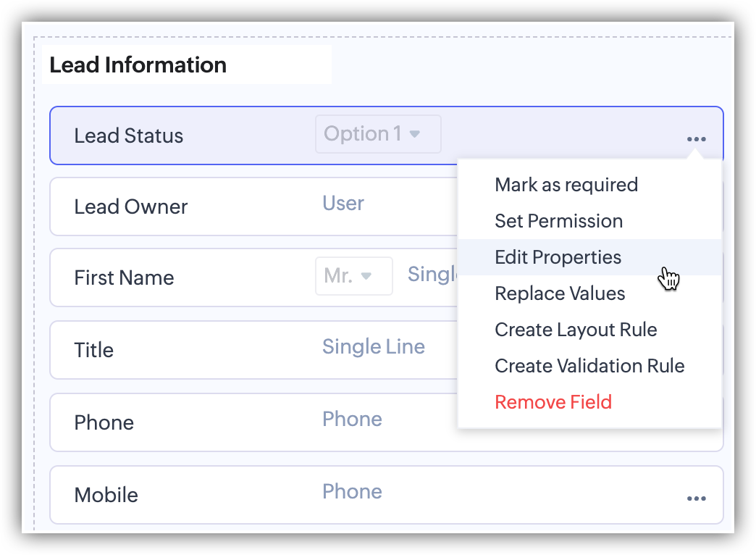Select Replace Values menu entry
Viewport: 756px width, 555px height.
560,293
